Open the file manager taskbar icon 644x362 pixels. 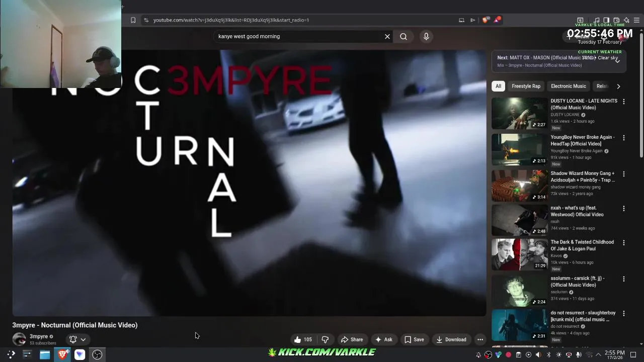[x=45, y=354]
